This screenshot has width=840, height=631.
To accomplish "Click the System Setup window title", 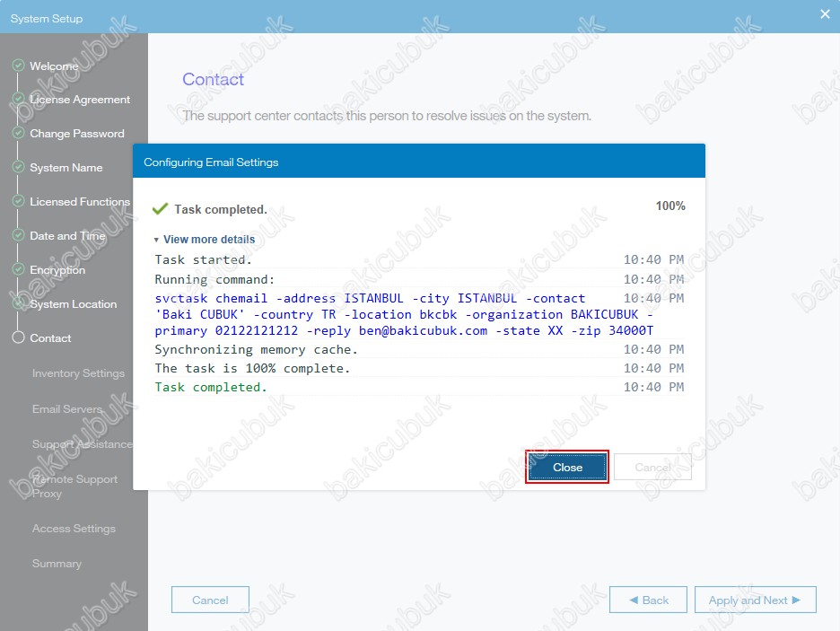I will (x=47, y=19).
